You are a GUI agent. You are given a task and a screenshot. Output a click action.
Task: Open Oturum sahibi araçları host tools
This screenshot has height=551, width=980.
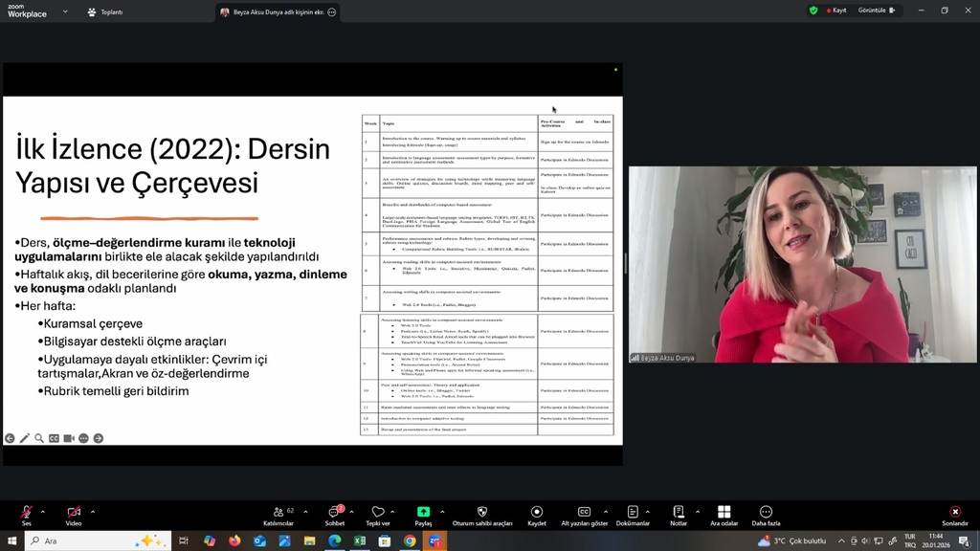pyautogui.click(x=482, y=513)
